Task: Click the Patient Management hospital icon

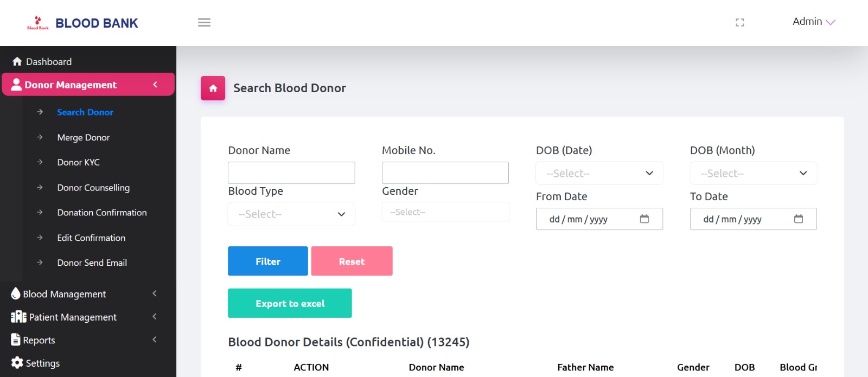Action: tap(15, 317)
